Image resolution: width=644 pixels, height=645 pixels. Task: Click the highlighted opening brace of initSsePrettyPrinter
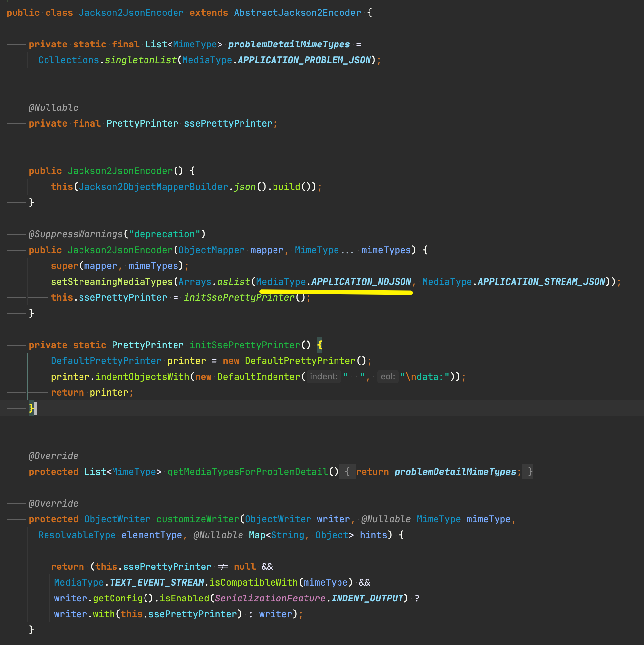click(320, 345)
